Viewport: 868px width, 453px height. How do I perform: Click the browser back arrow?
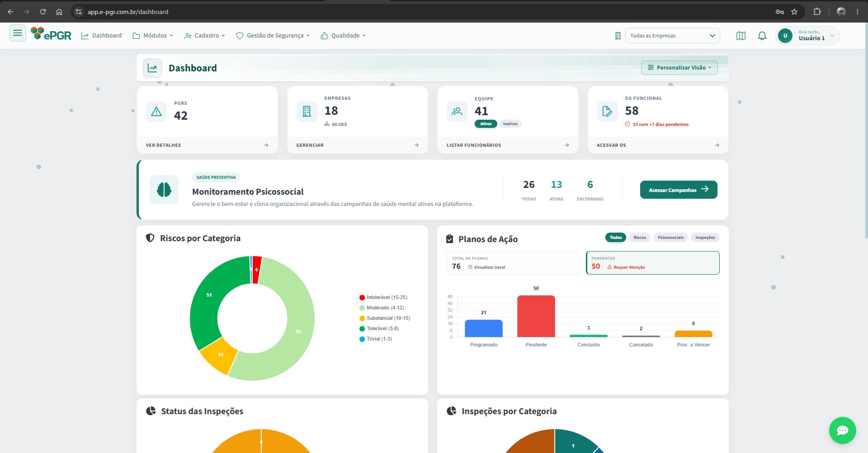click(10, 12)
